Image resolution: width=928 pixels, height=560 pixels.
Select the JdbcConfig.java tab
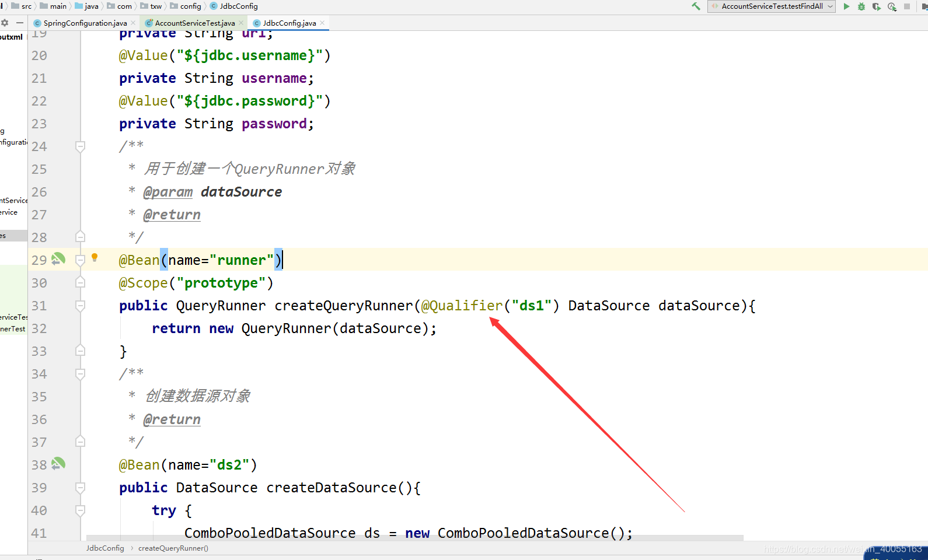point(289,23)
